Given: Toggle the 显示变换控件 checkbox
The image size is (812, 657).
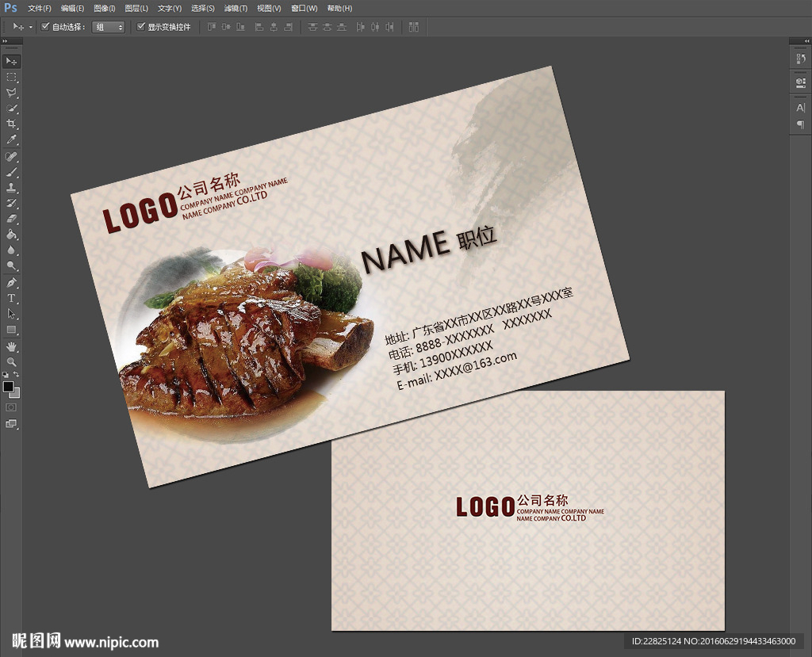Looking at the screenshot, I should tap(140, 26).
